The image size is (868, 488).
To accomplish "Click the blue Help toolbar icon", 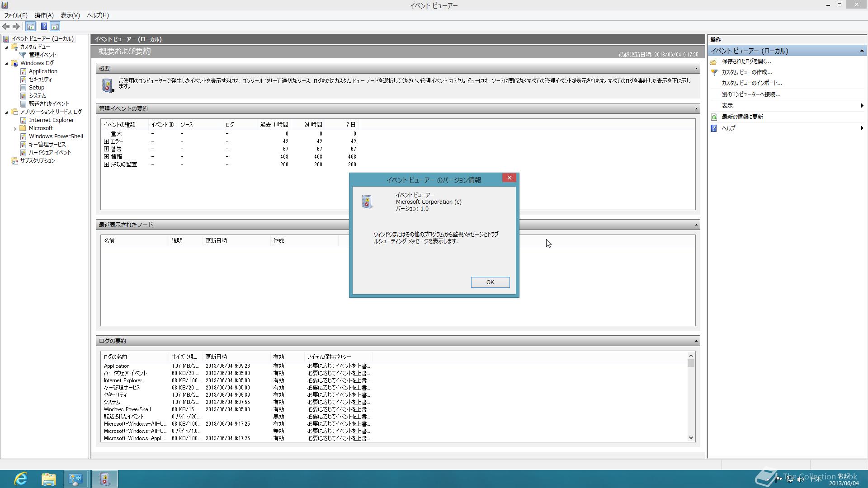I will tap(44, 27).
